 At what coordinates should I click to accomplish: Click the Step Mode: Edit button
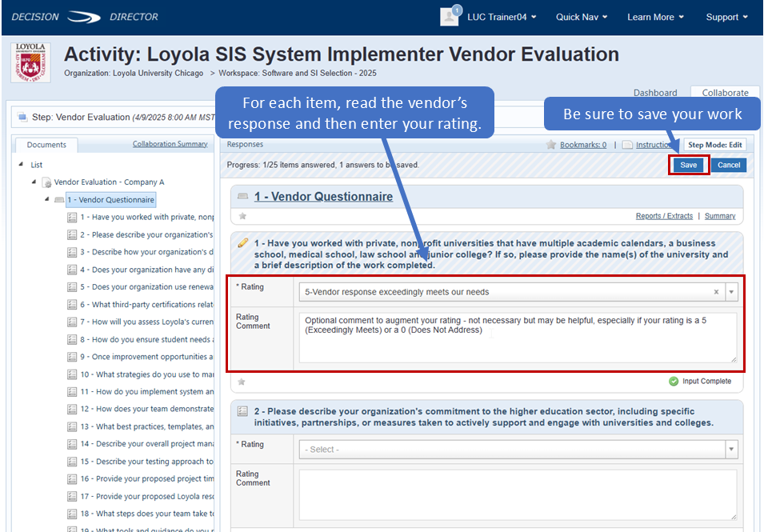(714, 145)
